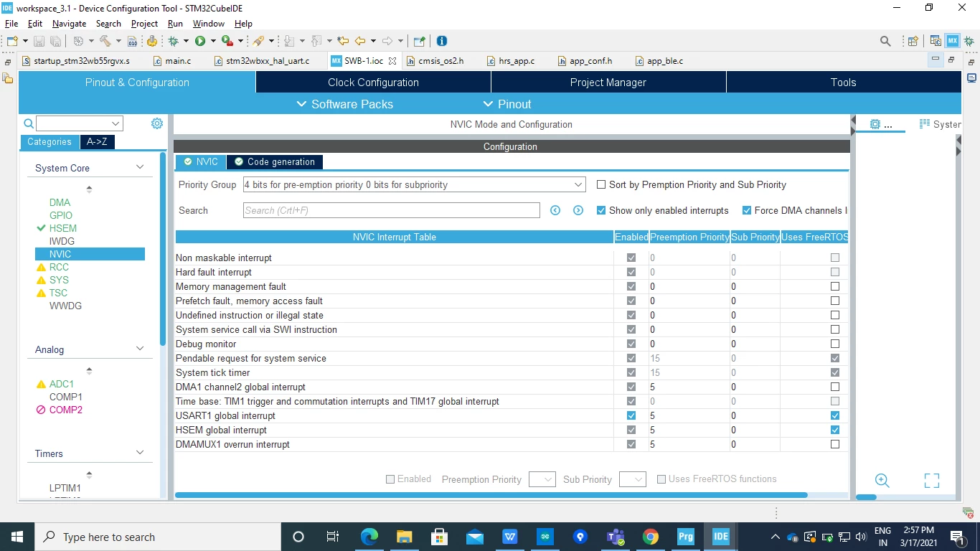Open the main.c editor tab
This screenshot has width=980, height=551.
(x=173, y=61)
